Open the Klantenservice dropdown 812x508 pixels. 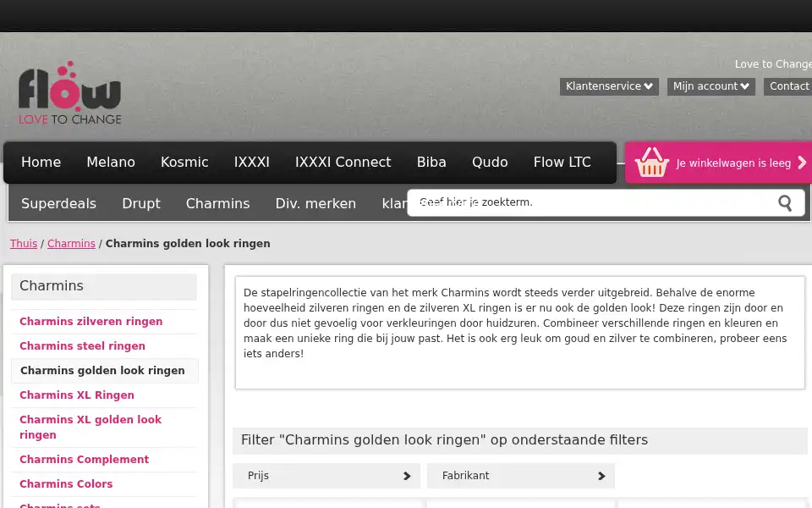609,86
